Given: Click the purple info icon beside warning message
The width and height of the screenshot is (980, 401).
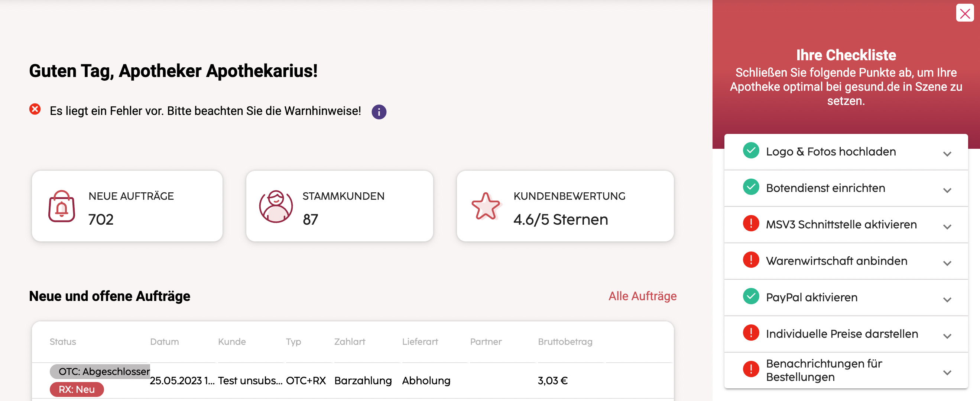Looking at the screenshot, I should (379, 112).
